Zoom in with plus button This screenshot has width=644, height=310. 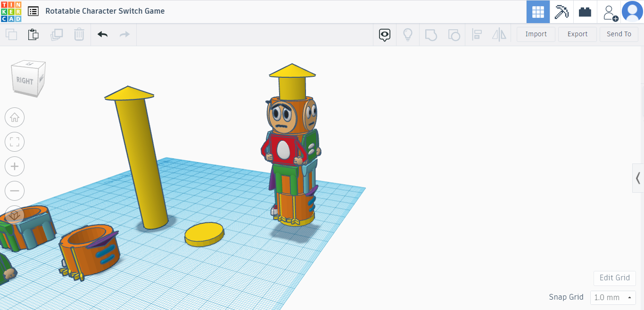pos(15,166)
